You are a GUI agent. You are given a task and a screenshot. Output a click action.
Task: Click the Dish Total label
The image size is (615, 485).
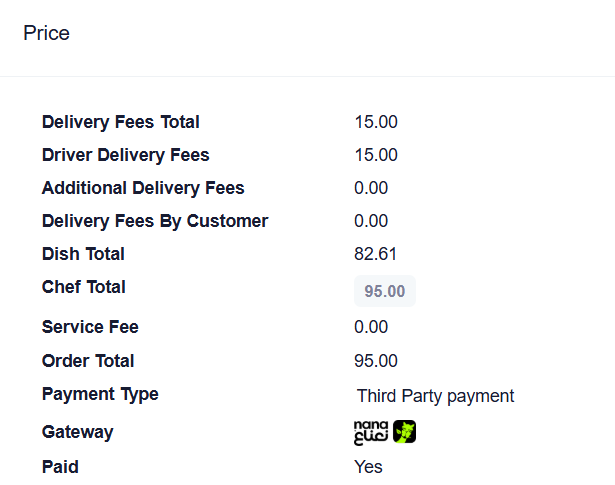[x=83, y=254]
